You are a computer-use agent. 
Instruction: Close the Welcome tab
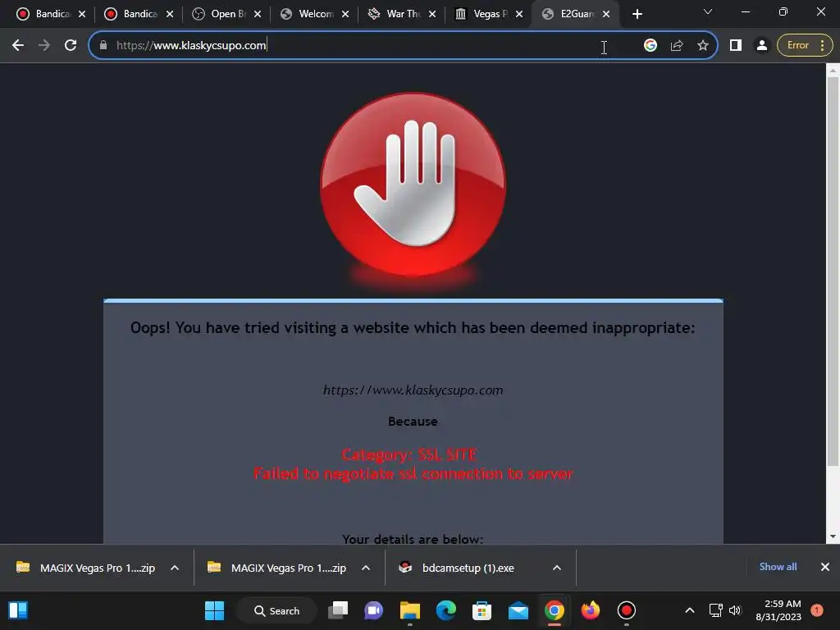click(345, 14)
